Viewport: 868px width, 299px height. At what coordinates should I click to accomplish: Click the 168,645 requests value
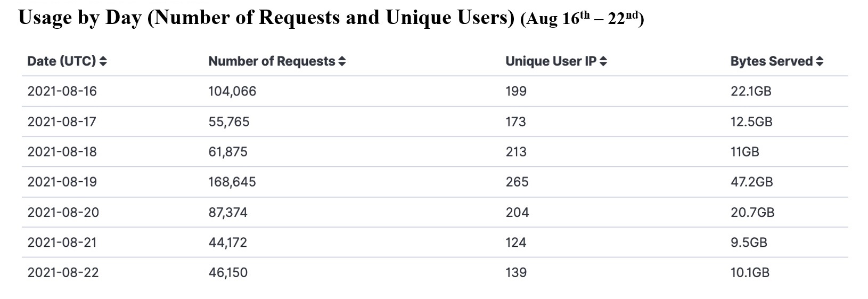coord(232,182)
